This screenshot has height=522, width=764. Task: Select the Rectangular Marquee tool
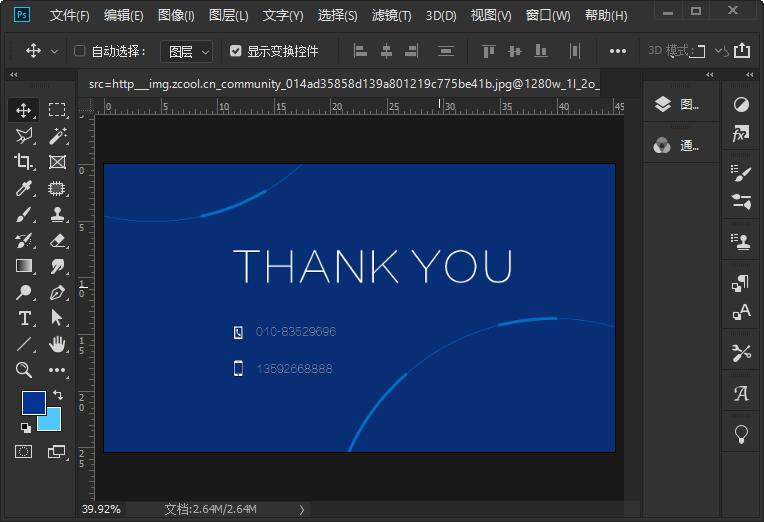click(x=57, y=110)
